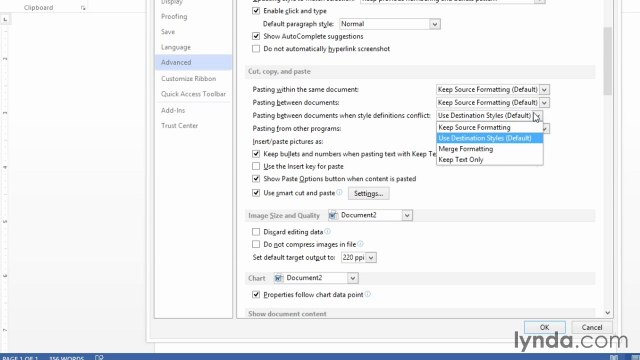
Task: Collapse the style definitions conflict dropdown arrow
Action: click(x=538, y=116)
